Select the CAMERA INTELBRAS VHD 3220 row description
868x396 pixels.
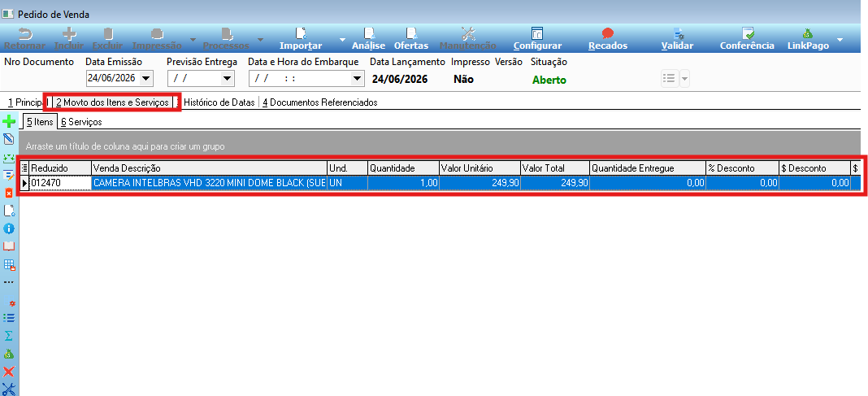pos(209,183)
